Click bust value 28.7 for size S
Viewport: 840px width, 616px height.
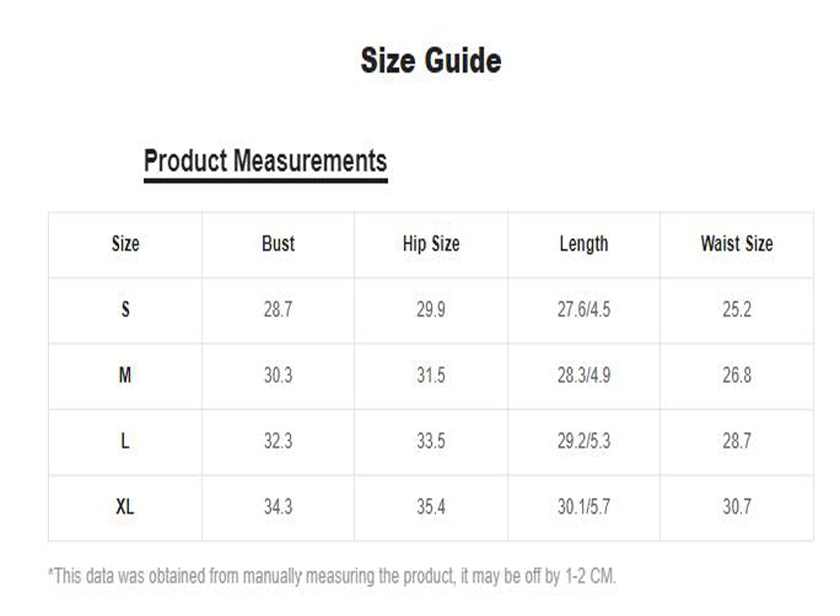click(x=278, y=309)
